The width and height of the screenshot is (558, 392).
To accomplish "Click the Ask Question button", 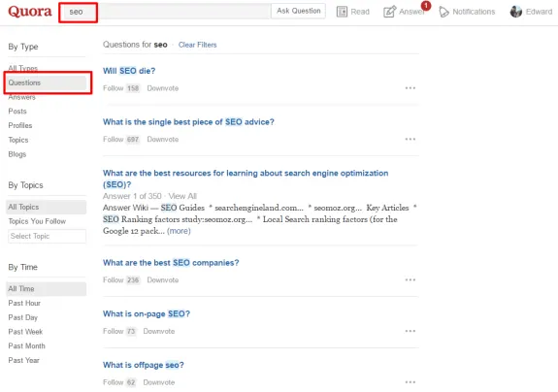I will pyautogui.click(x=298, y=11).
